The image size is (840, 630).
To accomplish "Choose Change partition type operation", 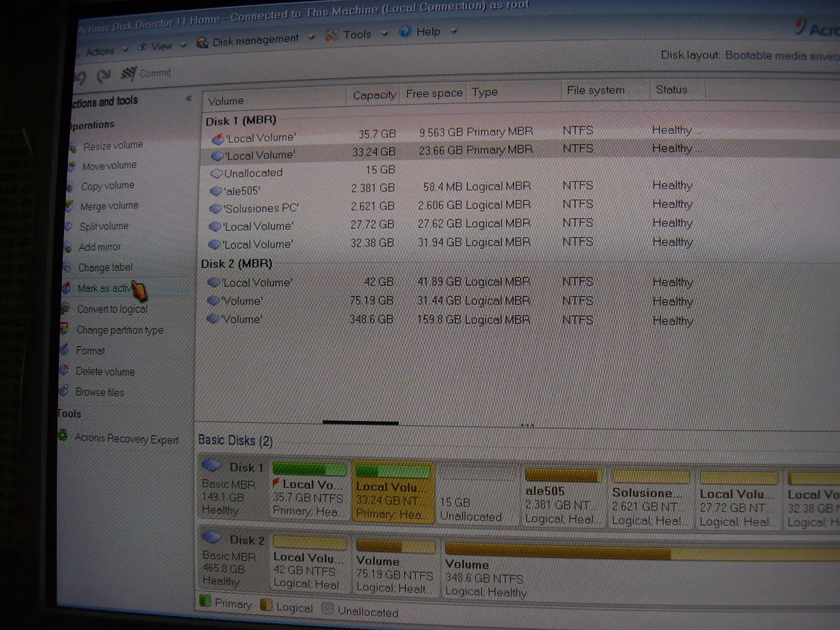I will click(x=119, y=330).
